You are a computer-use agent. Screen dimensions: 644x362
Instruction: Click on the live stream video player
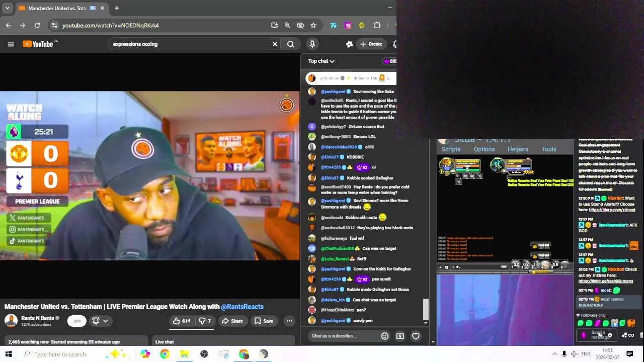149,175
